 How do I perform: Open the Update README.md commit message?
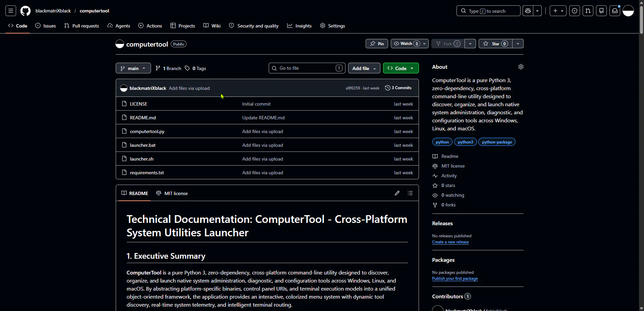pyautogui.click(x=263, y=118)
